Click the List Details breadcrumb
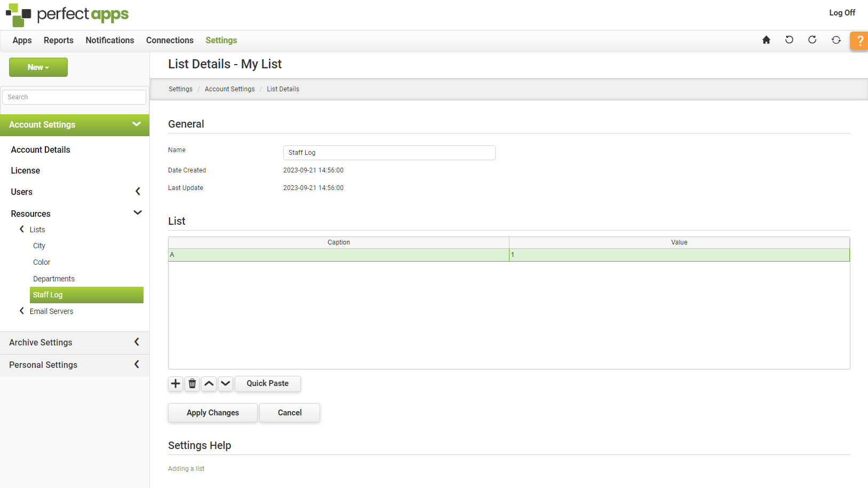 (283, 89)
